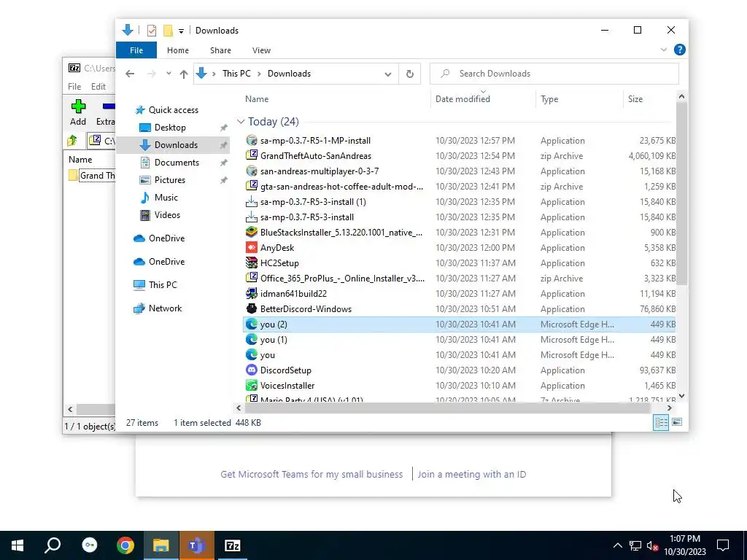
Task: Open the File menu in 7-Zip window
Action: click(74, 87)
